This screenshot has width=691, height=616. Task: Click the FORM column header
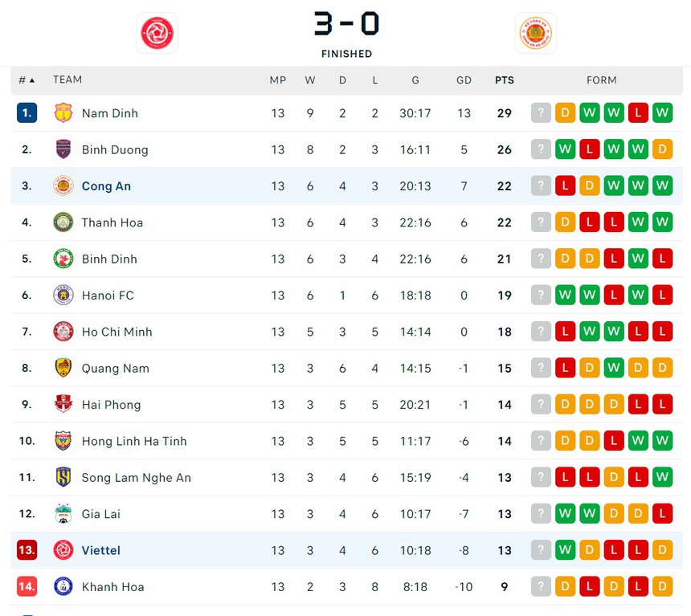pyautogui.click(x=602, y=80)
